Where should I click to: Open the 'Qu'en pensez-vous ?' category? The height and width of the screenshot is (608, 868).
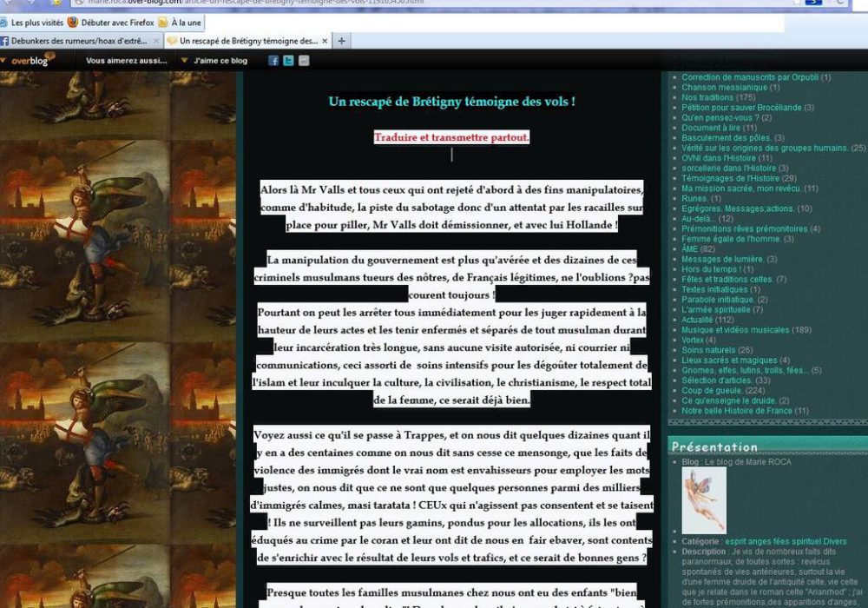pos(720,118)
